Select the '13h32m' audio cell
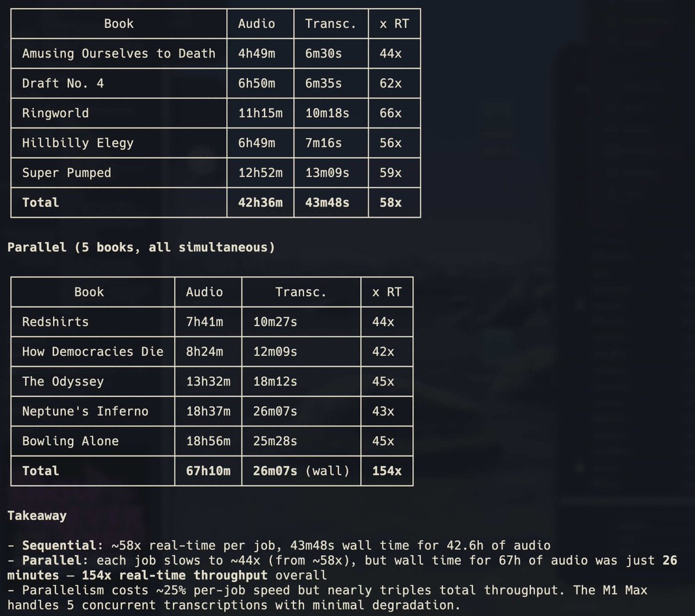The image size is (695, 616). tap(209, 381)
